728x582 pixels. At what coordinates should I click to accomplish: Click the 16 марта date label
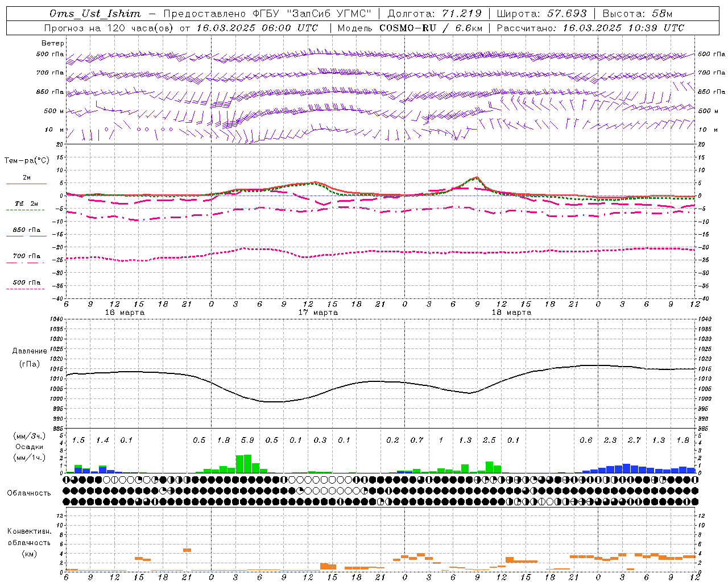click(125, 313)
